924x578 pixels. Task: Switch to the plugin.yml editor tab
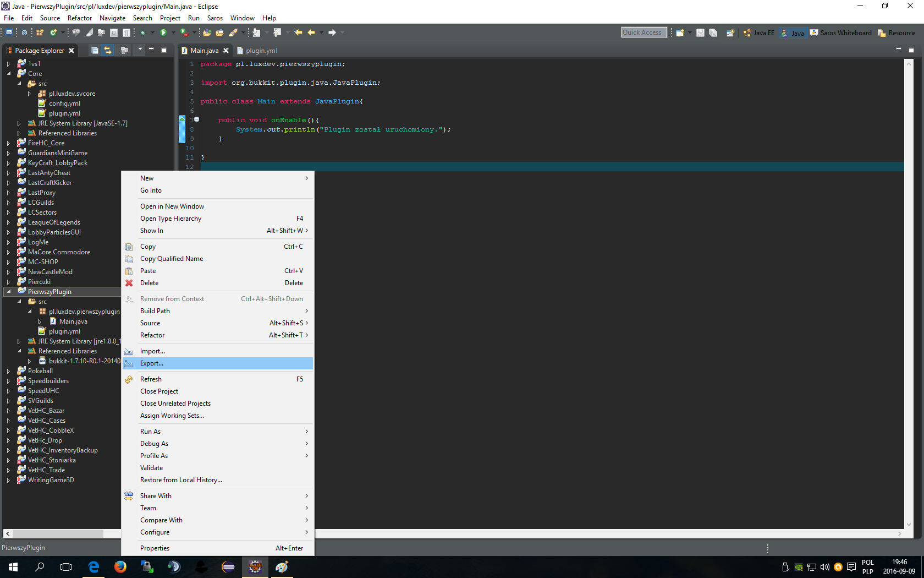point(261,51)
